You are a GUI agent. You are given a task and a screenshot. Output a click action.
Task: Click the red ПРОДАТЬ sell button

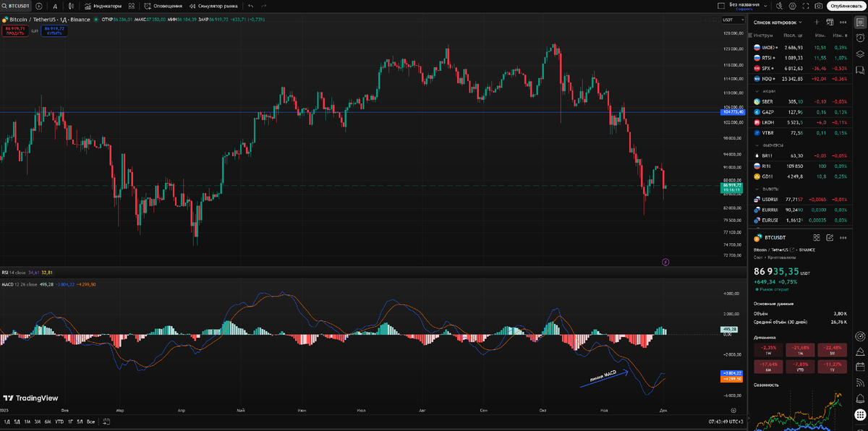(15, 31)
